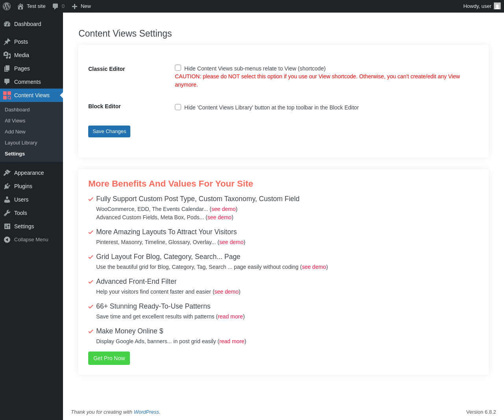Screen dimensions: 504x420
Task: Follow the WordPress link in footer
Action: click(x=146, y=412)
